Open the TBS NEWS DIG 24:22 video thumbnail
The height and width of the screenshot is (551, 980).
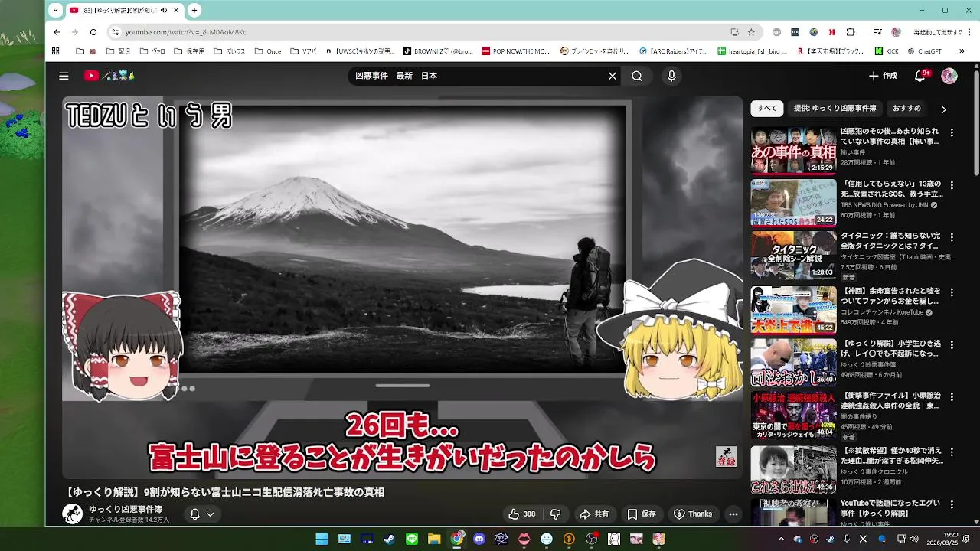pyautogui.click(x=793, y=203)
